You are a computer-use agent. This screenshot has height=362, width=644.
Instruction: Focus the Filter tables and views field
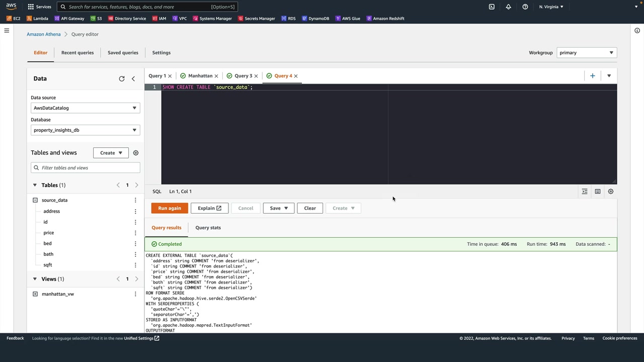coord(85,168)
